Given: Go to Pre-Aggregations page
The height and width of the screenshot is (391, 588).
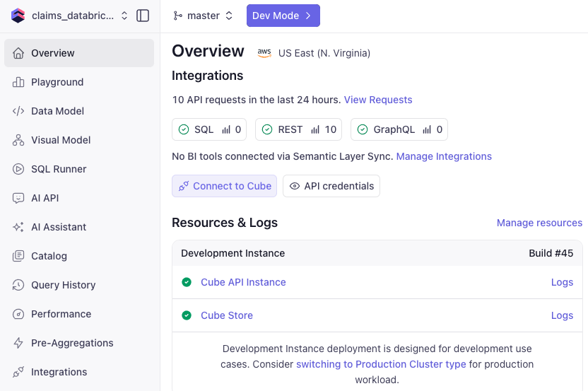Looking at the screenshot, I should click(x=79, y=343).
